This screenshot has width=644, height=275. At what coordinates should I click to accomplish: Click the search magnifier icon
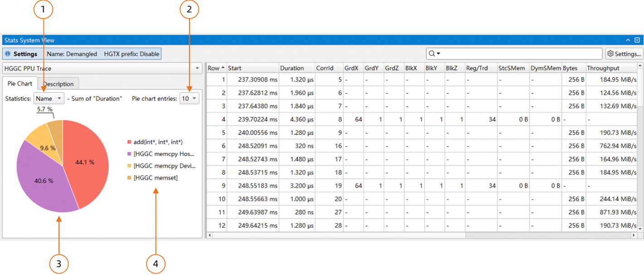click(432, 54)
